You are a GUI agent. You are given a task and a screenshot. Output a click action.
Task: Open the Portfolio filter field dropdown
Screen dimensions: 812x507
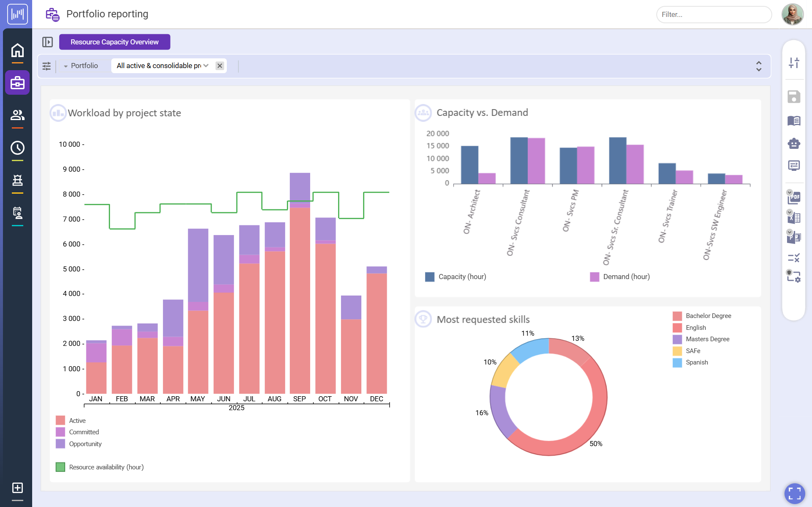[x=80, y=66]
